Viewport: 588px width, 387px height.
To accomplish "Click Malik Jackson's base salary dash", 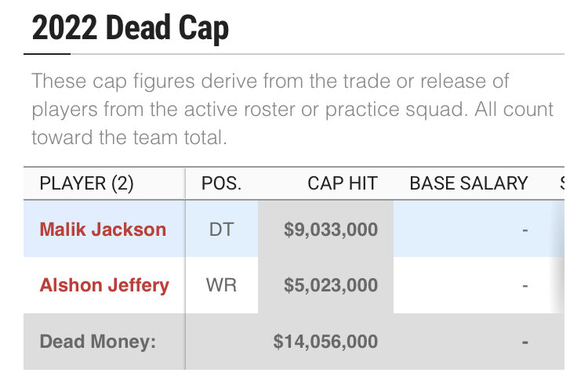I will (524, 230).
